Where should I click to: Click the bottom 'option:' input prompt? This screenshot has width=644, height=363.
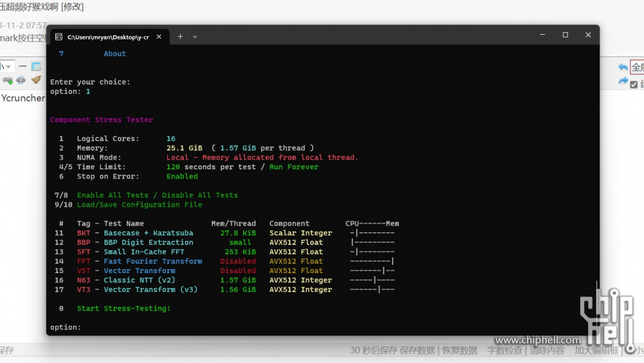click(x=65, y=328)
